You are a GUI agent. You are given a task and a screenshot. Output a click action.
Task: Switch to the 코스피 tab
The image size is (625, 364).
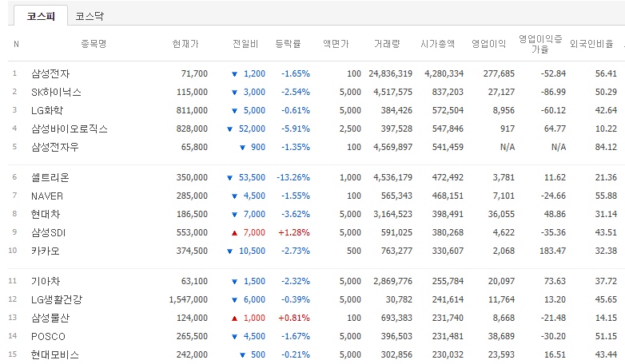click(41, 16)
